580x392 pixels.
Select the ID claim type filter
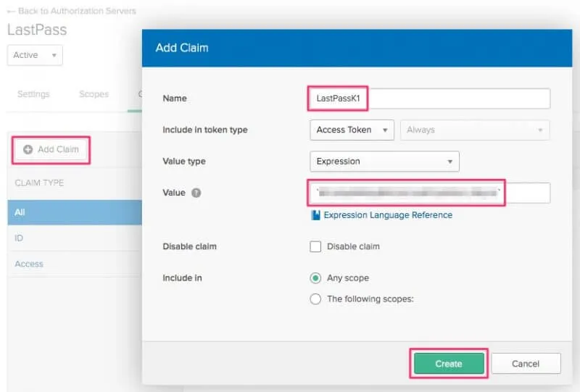75,238
